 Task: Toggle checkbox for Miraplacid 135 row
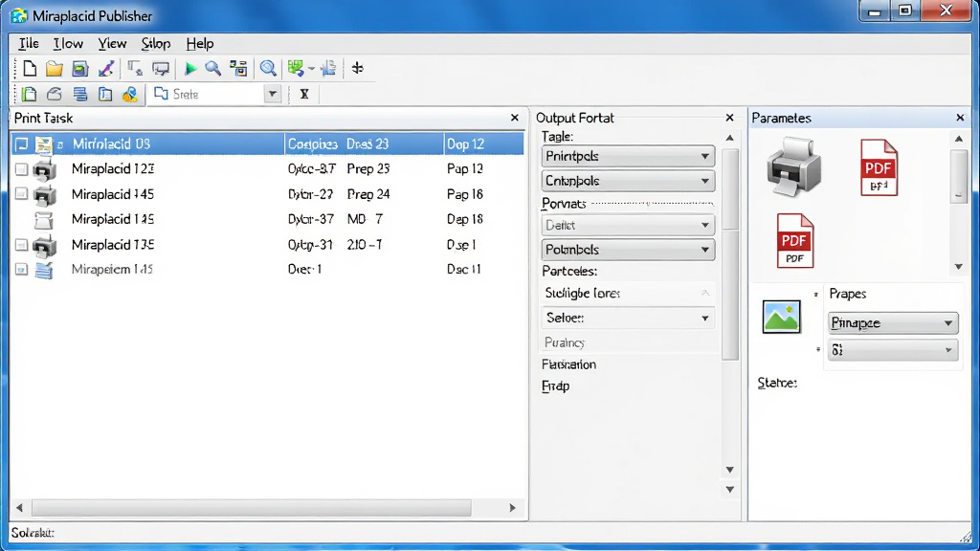(x=22, y=245)
